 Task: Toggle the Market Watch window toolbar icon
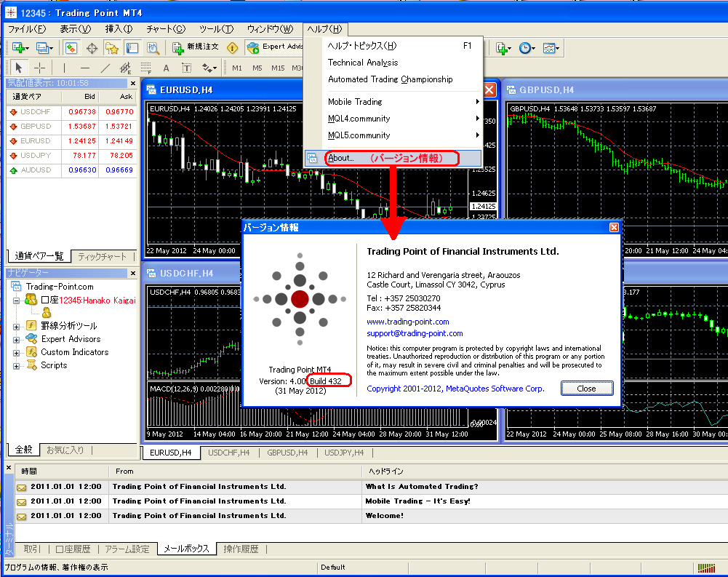pyautogui.click(x=71, y=47)
